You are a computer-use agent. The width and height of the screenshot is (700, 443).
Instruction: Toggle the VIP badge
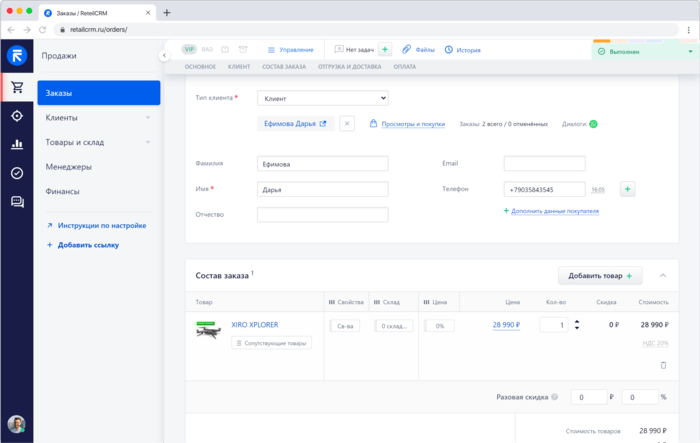[x=189, y=49]
